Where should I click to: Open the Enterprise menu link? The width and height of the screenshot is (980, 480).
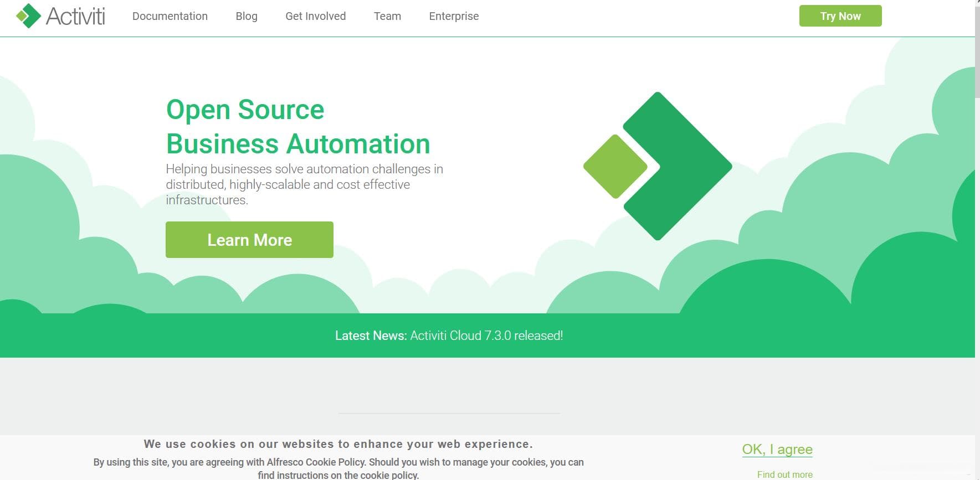(x=454, y=16)
